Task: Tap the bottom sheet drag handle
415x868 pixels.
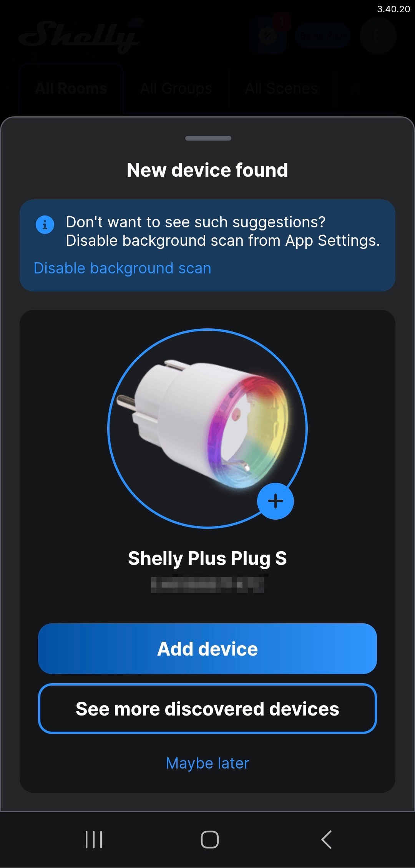Action: pos(208,138)
